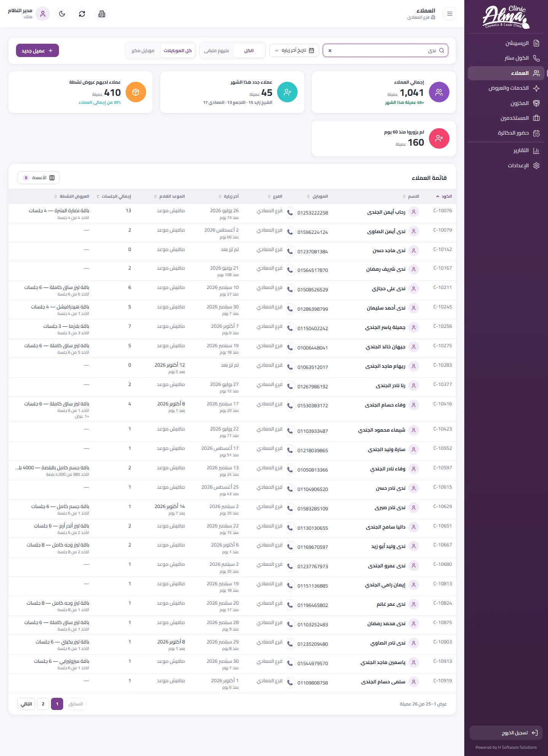This screenshot has height=756, width=548.
Task: Click the active offers orange box icon
Action: [136, 92]
